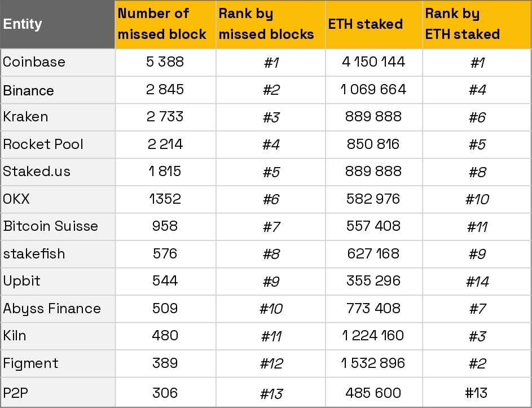Click stakefish's 576 missed blocks cell
The height and width of the screenshot is (408, 532).
click(x=165, y=254)
